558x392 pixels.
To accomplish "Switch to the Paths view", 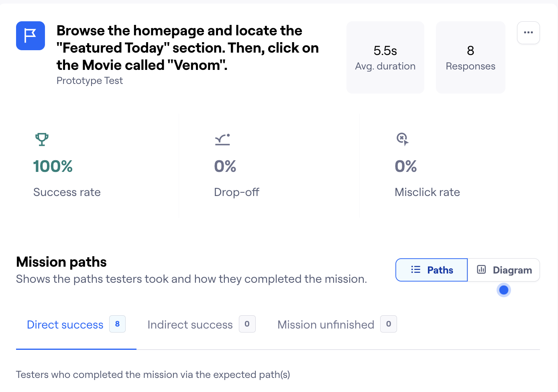I will point(432,270).
